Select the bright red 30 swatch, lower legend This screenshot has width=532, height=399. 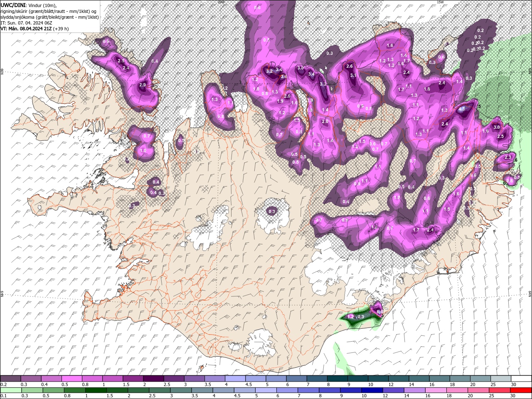(521, 390)
